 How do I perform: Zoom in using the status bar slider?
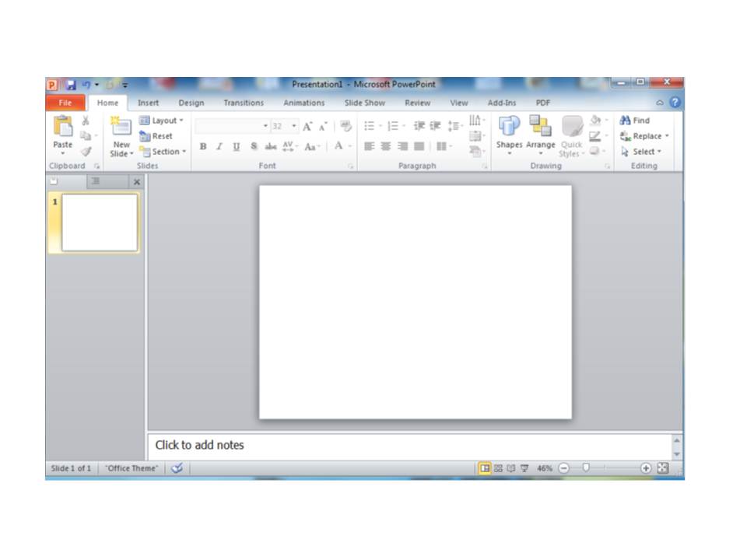644,468
